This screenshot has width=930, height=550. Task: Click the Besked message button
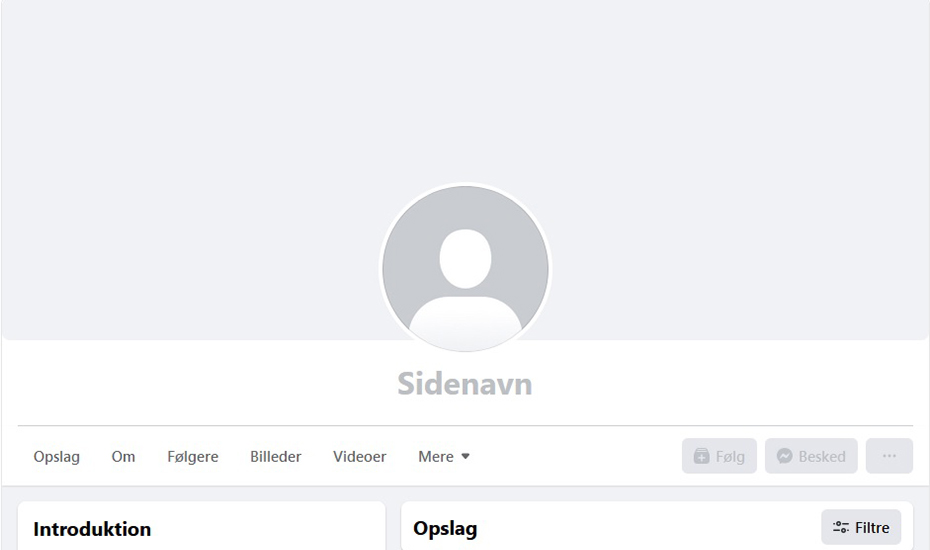click(811, 456)
